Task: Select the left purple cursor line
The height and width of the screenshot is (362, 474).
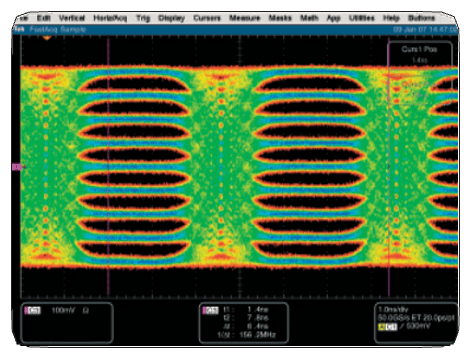Action: (108, 167)
